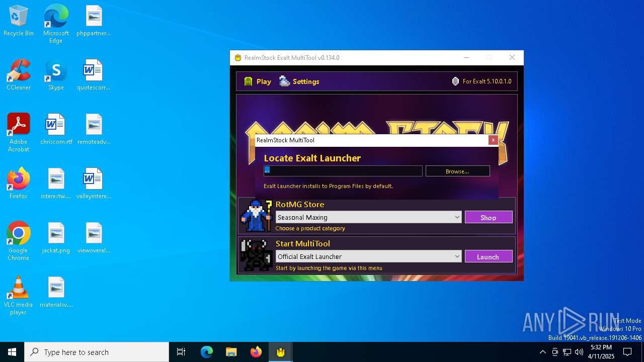The image size is (644, 362).
Task: Select the Firefox desktop shortcut
Action: point(19,184)
